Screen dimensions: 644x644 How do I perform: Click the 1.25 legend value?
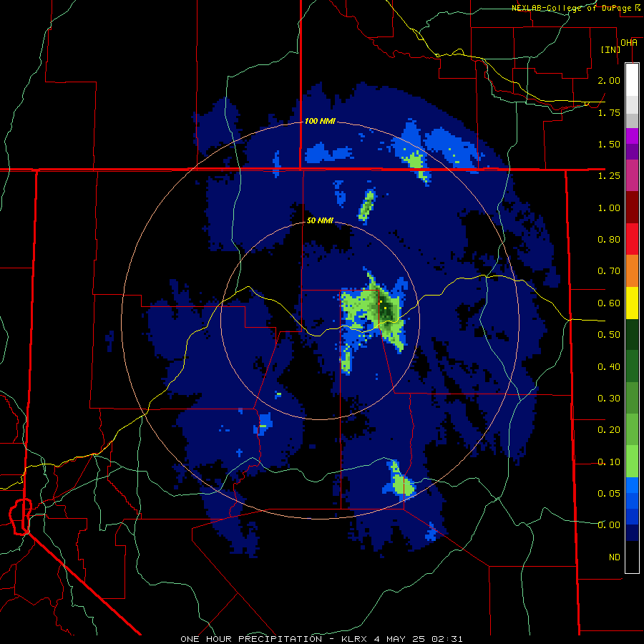(609, 176)
